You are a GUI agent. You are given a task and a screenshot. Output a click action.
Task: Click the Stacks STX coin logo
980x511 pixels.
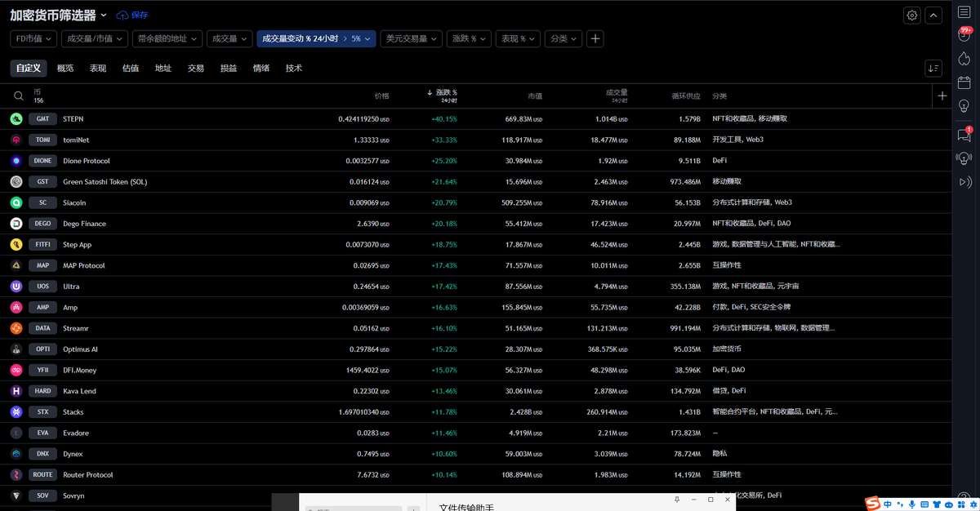16,412
